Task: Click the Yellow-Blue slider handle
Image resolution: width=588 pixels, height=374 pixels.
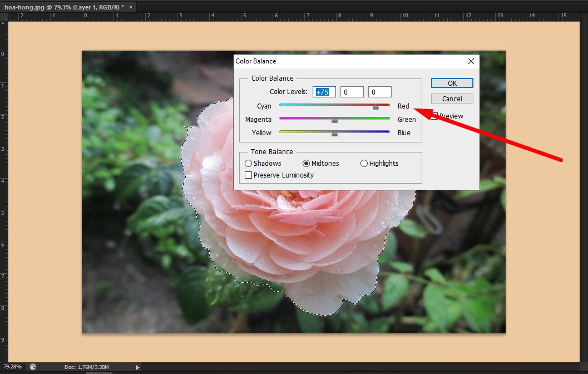Action: (x=334, y=132)
